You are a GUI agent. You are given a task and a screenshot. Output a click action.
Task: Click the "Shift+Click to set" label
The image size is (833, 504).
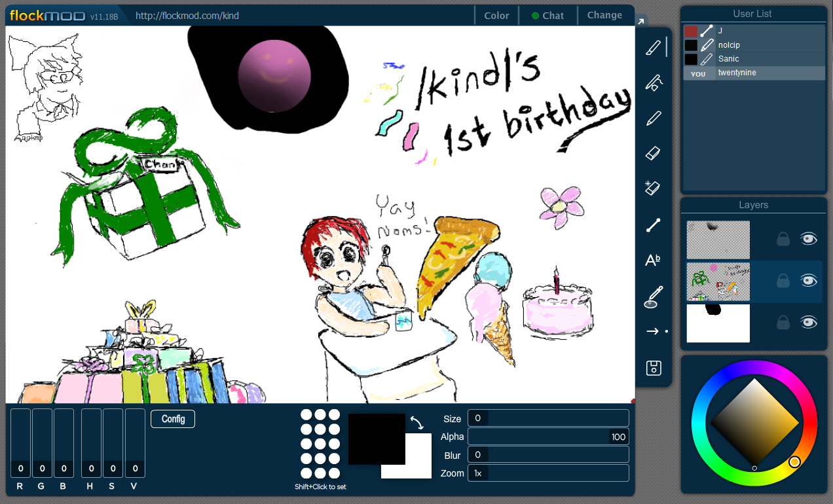[x=320, y=486]
